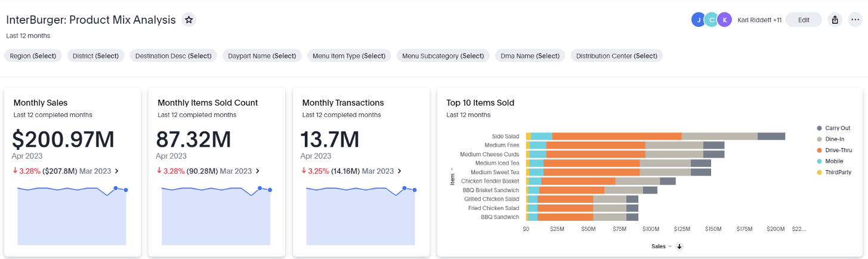Favorite the dashboard with the star icon
This screenshot has height=259, width=868.
[x=189, y=20]
